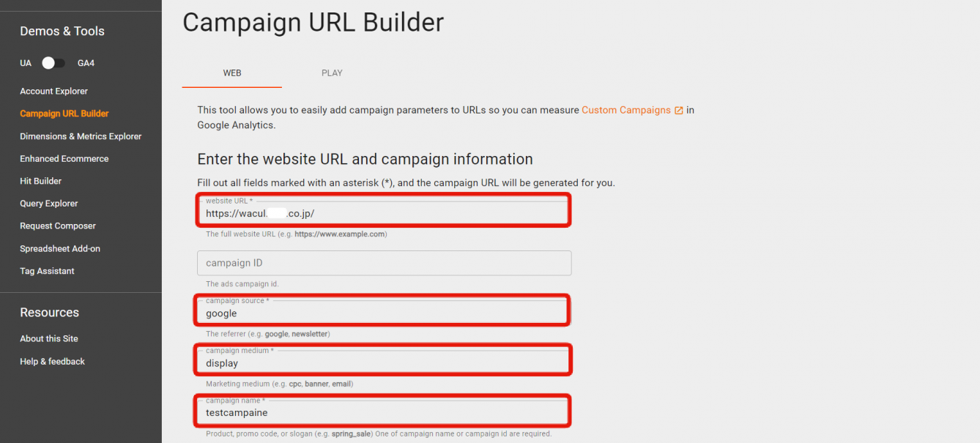Click the campaign source field containing google

coord(383,313)
